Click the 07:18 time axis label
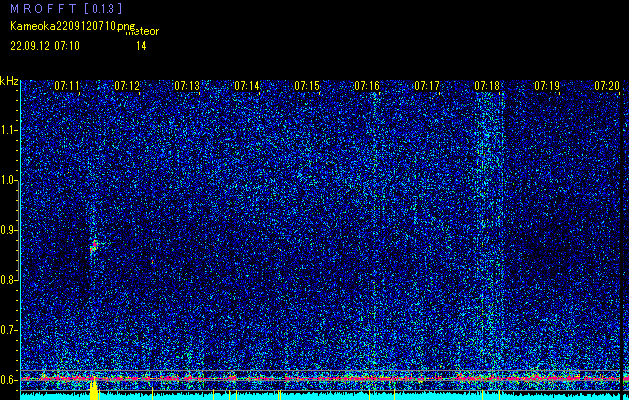 click(x=487, y=86)
